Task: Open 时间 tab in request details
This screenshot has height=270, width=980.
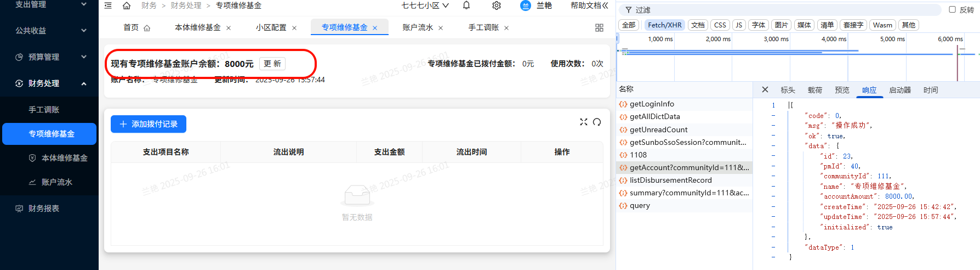Action: point(931,90)
